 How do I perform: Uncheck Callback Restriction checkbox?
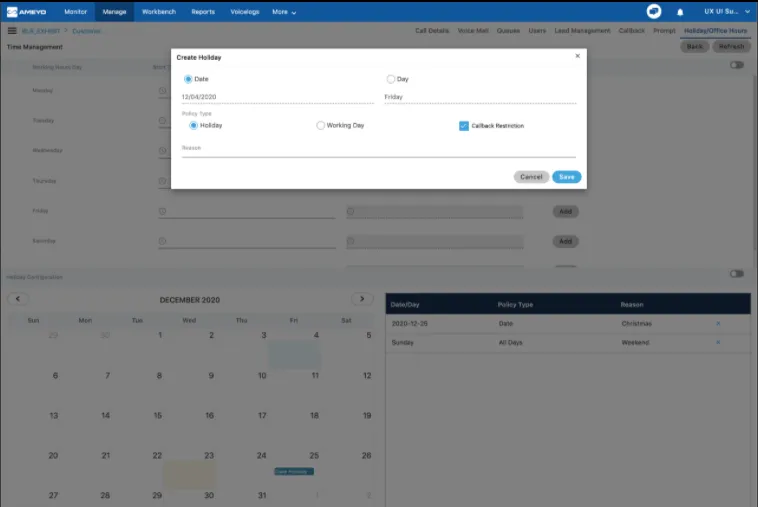[464, 126]
